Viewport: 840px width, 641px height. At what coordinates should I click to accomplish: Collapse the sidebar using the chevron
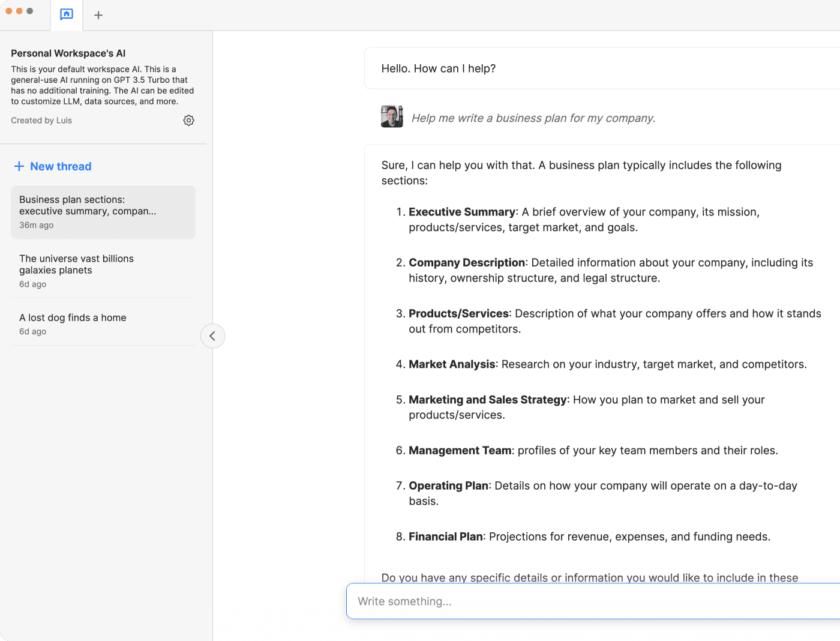[x=212, y=336]
